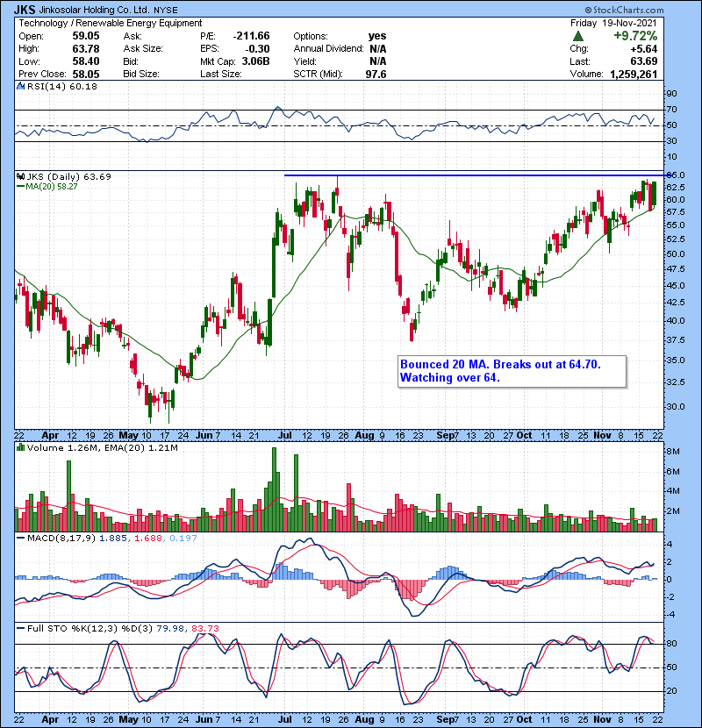Click the Ask Size: label
This screenshot has height=728, width=702.
pos(143,49)
